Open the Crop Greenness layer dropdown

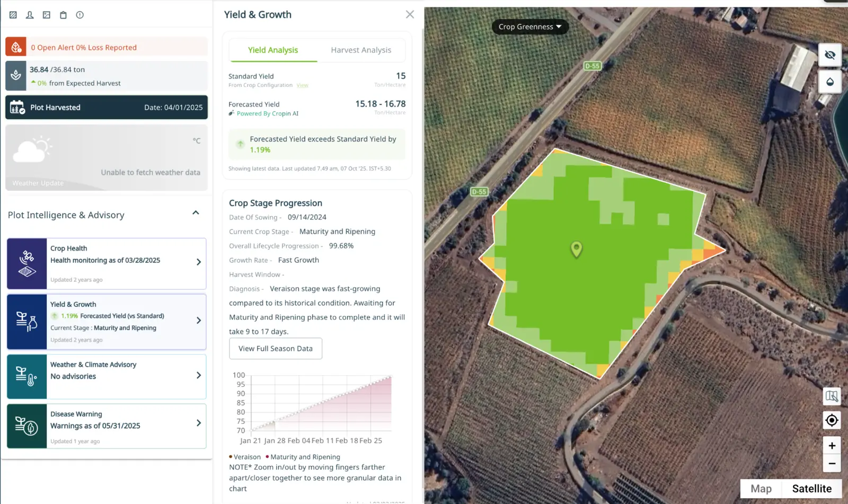click(530, 26)
